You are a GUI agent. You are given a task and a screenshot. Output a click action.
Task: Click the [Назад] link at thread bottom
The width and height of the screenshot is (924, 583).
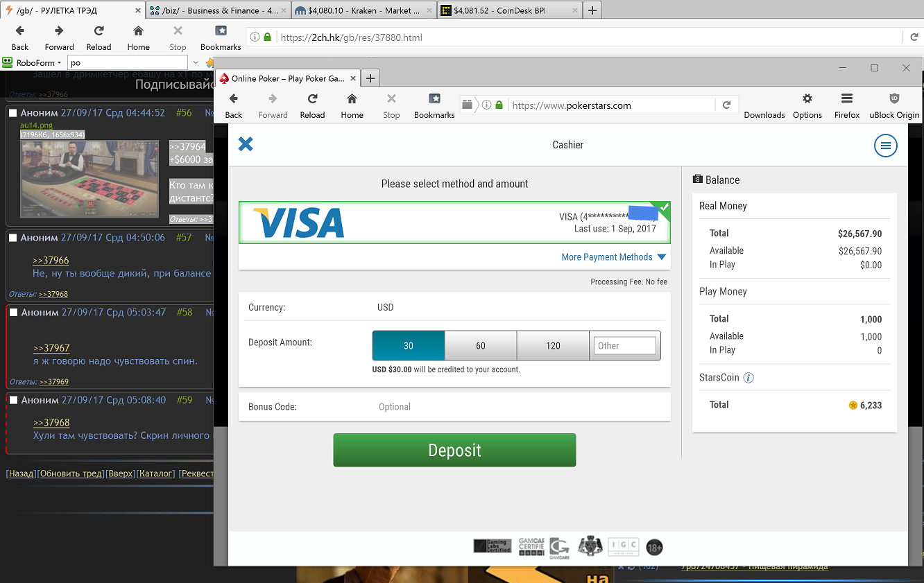pyautogui.click(x=21, y=473)
